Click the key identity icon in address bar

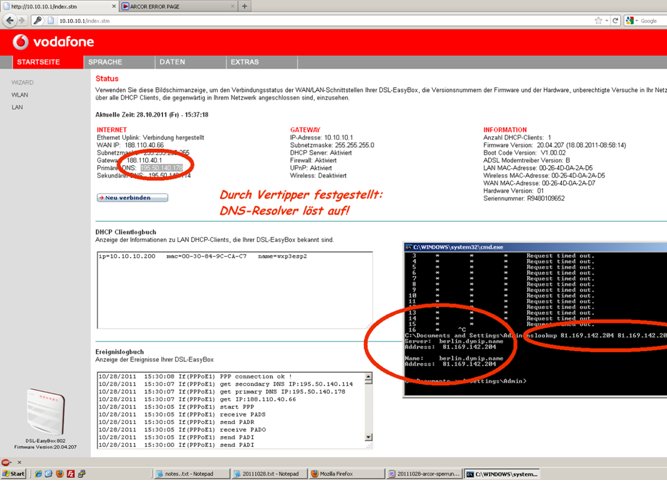tap(38, 20)
